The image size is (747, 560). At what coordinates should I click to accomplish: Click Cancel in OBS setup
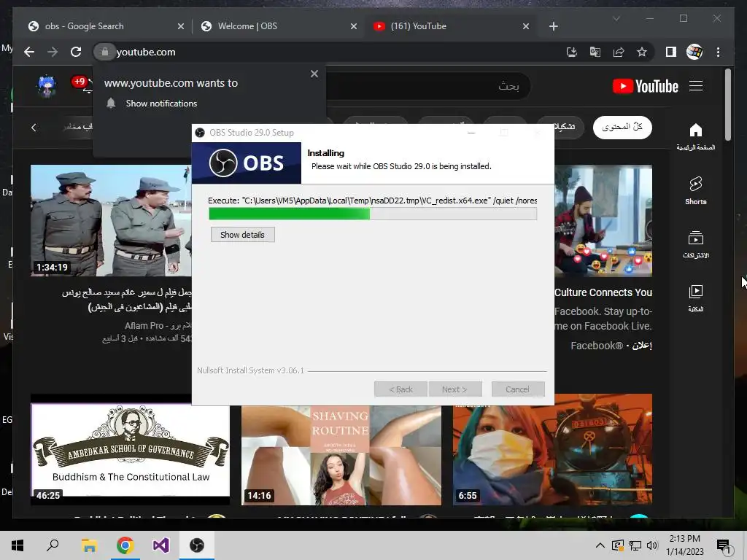tap(518, 389)
